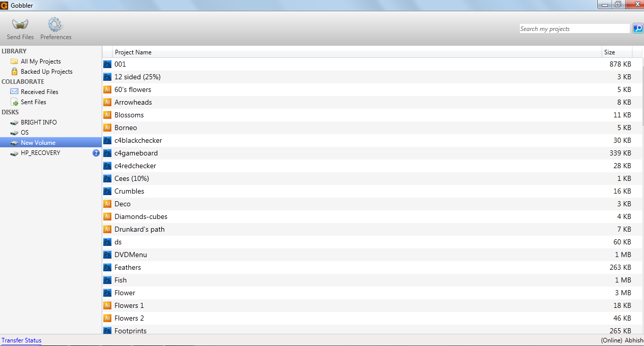Select the HP_RECOVERY disk

40,153
